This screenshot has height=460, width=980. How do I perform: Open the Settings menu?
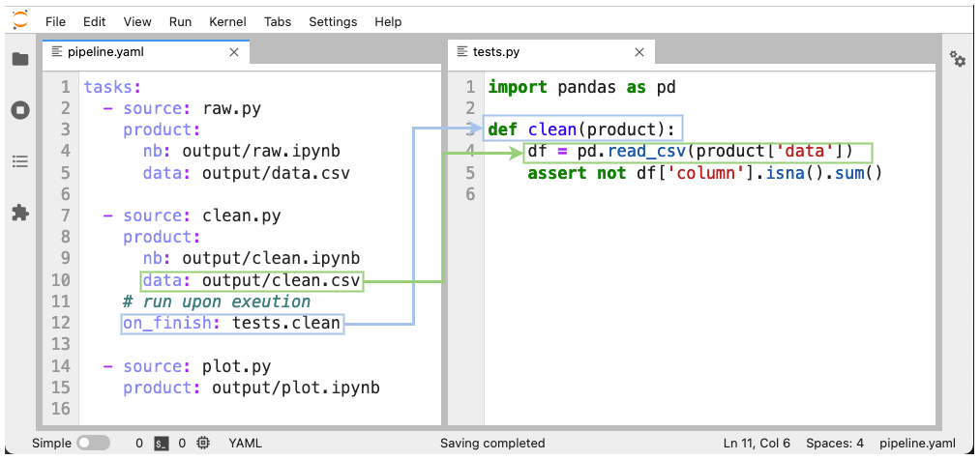click(333, 22)
